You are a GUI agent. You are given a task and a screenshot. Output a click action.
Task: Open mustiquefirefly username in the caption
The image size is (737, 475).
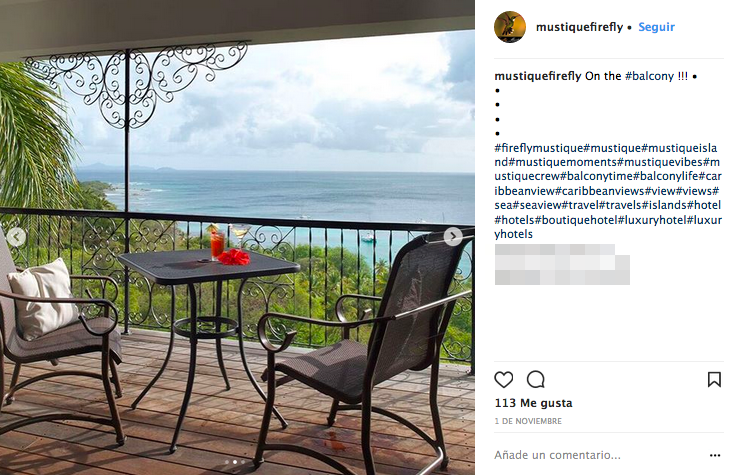click(538, 76)
